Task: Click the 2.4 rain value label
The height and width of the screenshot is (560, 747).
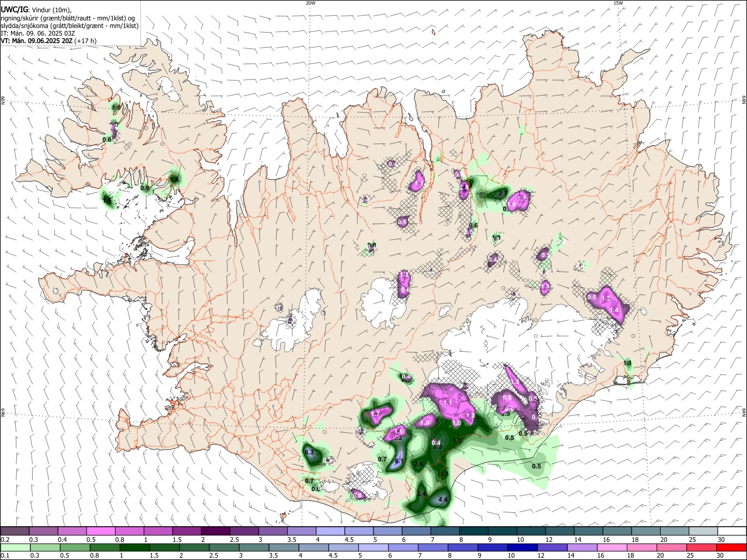Action: point(422,494)
